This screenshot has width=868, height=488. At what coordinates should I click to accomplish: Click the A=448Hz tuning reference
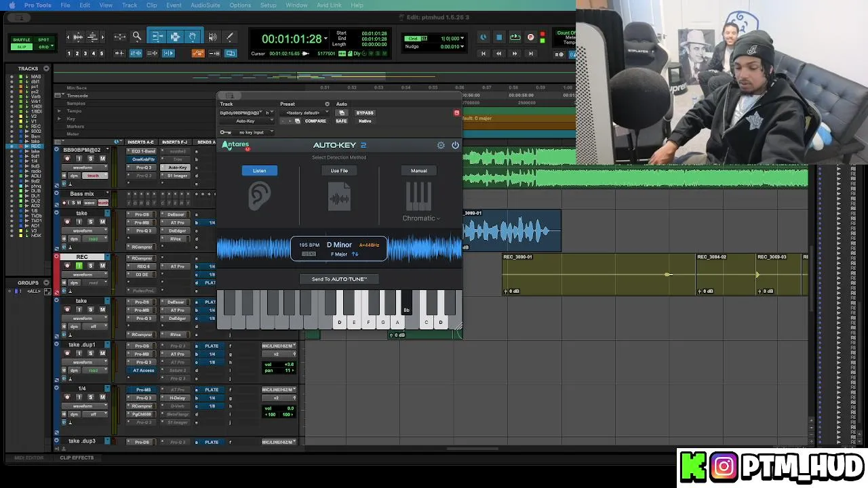(370, 245)
